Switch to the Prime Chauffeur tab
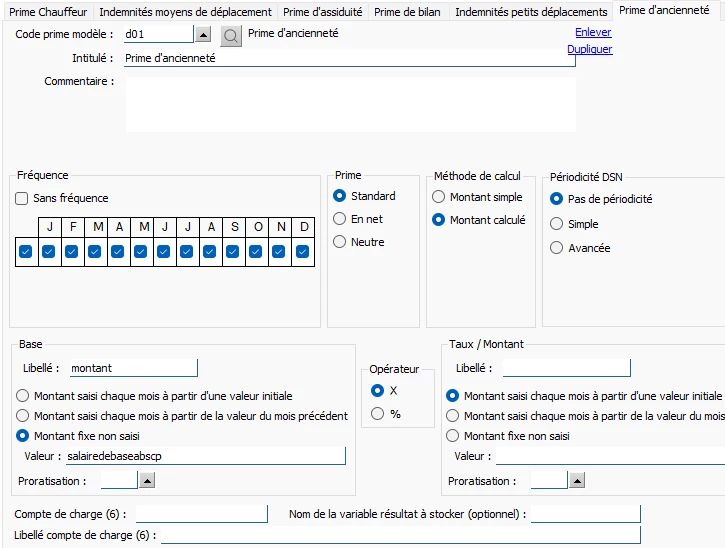 click(48, 12)
